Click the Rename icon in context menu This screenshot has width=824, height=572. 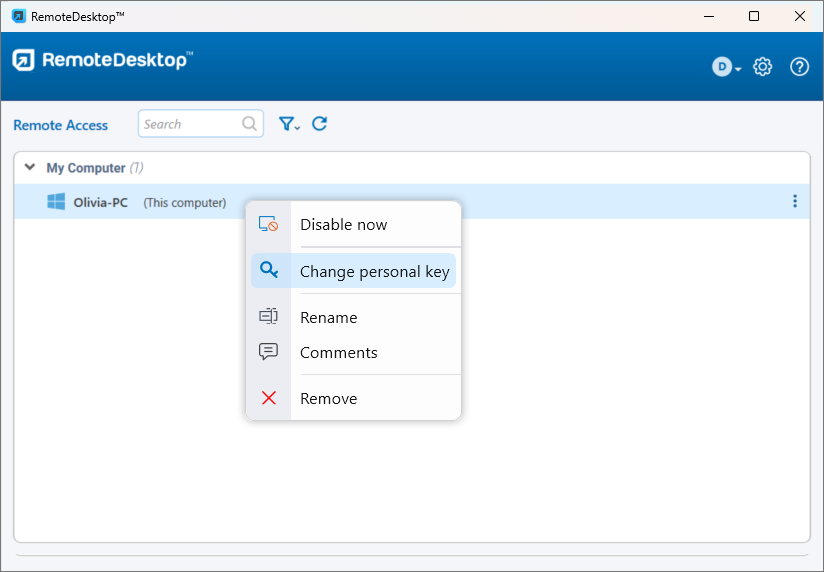pos(268,317)
